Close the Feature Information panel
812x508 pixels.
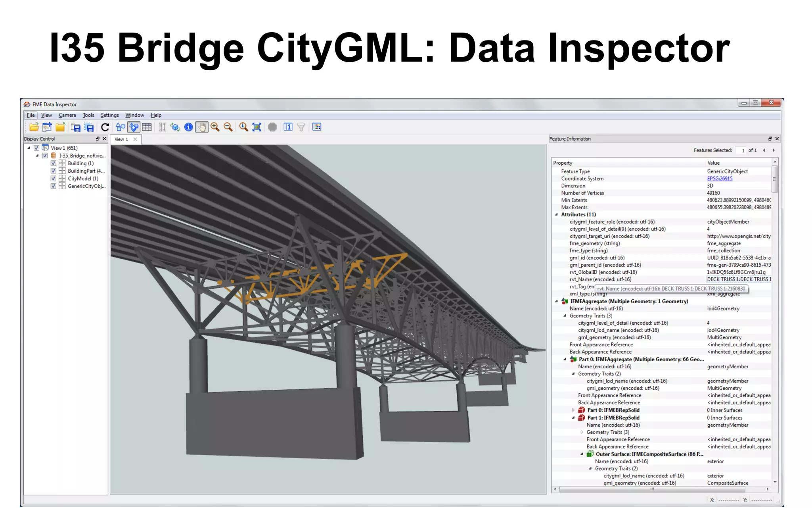point(777,139)
